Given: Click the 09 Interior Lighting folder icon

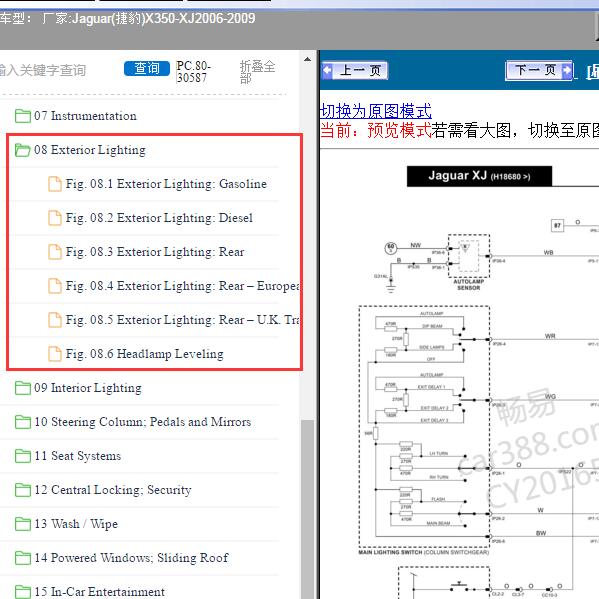Looking at the screenshot, I should (23, 388).
